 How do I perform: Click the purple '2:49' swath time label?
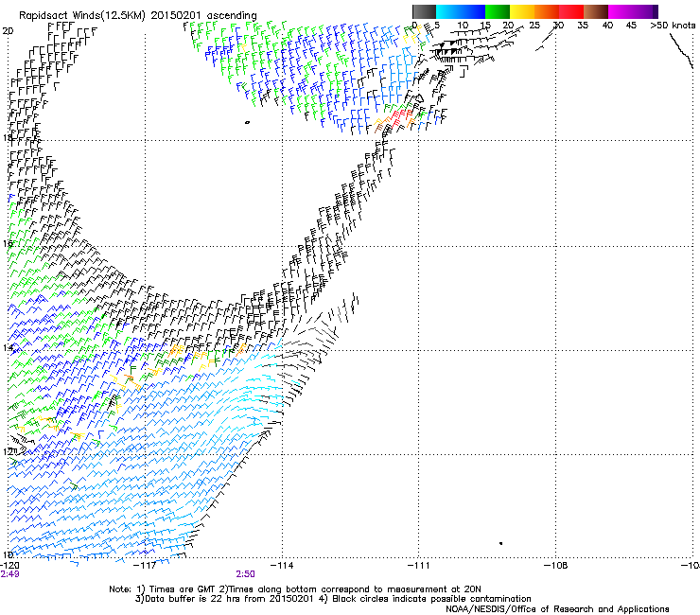[x=9, y=574]
